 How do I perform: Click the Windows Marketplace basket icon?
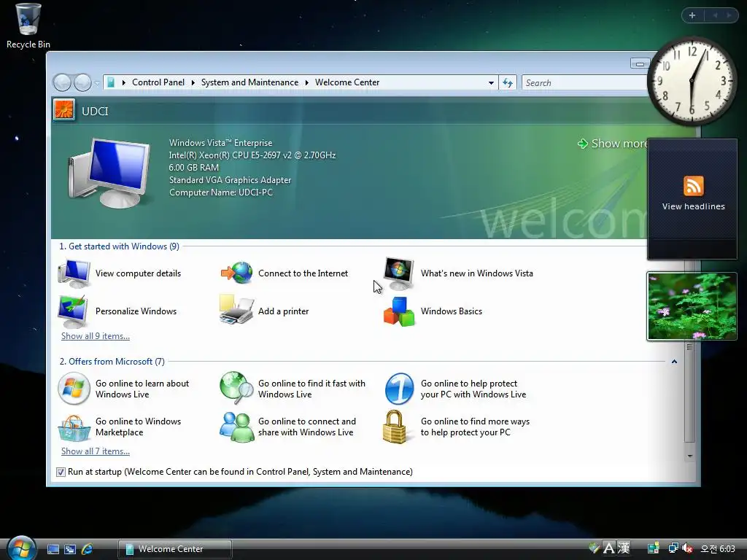click(x=74, y=427)
